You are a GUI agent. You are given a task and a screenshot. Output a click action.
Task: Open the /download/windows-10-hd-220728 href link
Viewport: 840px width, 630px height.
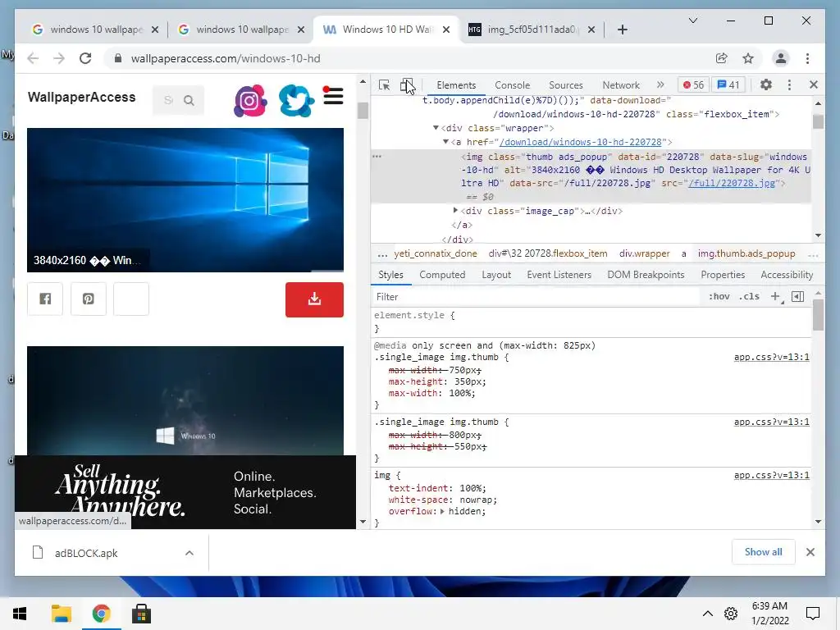pos(580,142)
